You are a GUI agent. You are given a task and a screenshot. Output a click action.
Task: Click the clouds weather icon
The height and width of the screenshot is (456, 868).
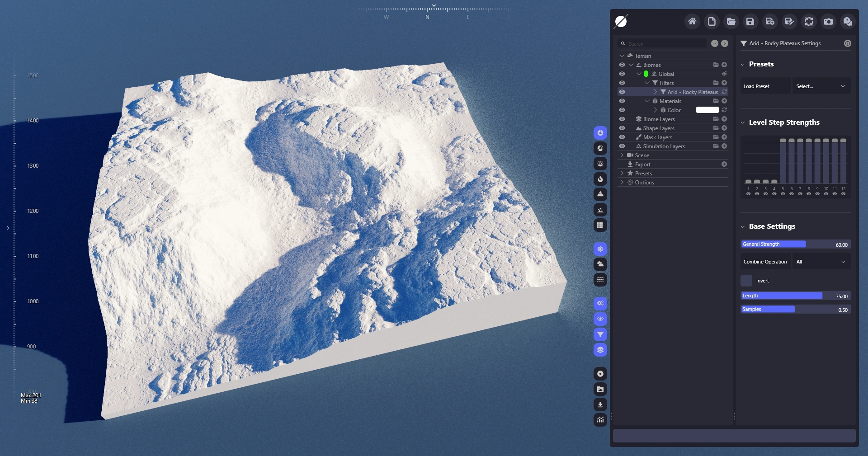tap(600, 264)
